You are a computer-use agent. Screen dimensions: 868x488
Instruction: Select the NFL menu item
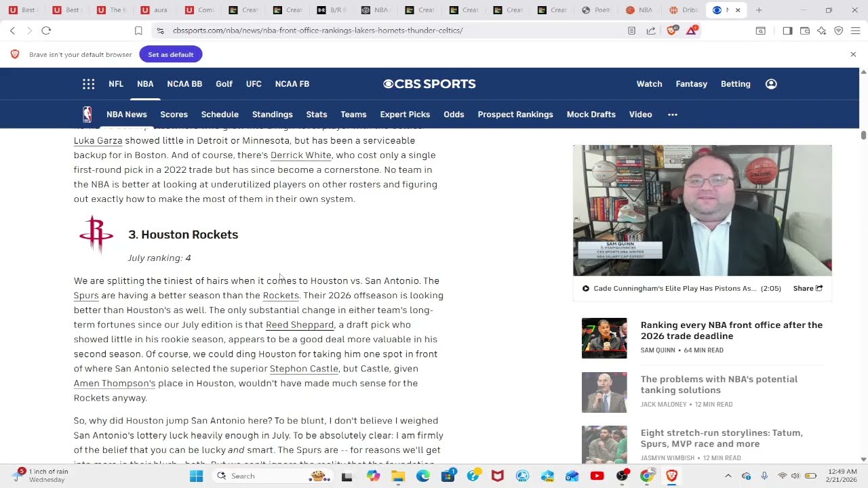[116, 84]
